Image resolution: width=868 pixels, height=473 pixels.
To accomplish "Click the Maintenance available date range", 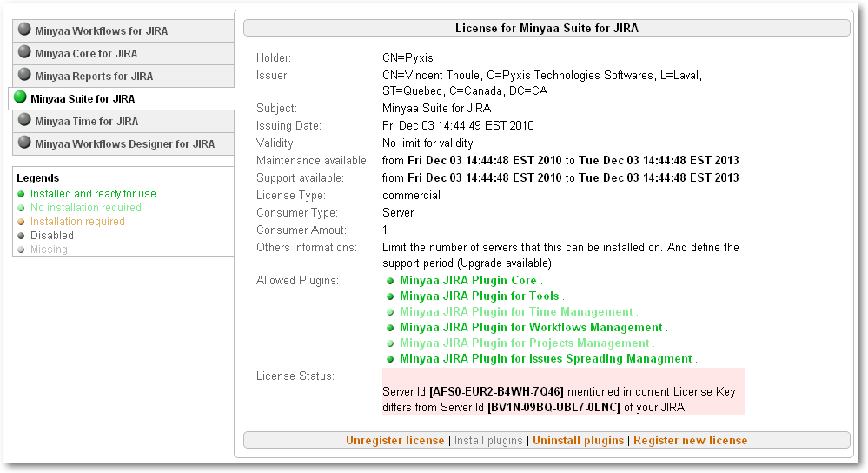I will pyautogui.click(x=560, y=161).
